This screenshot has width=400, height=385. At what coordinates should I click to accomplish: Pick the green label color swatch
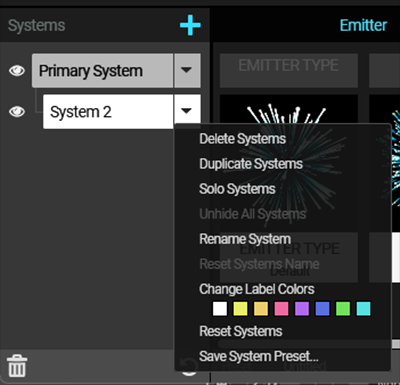click(x=343, y=309)
